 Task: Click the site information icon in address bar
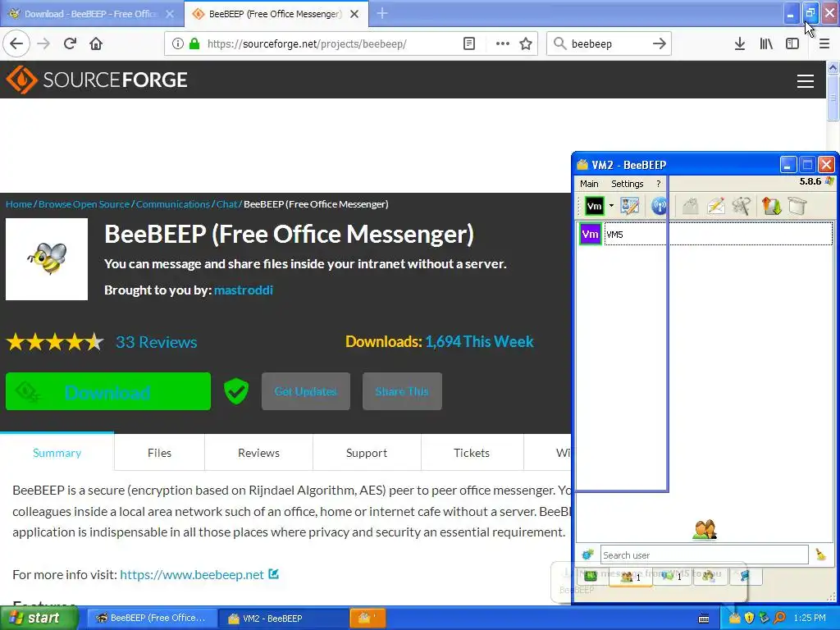click(x=177, y=43)
